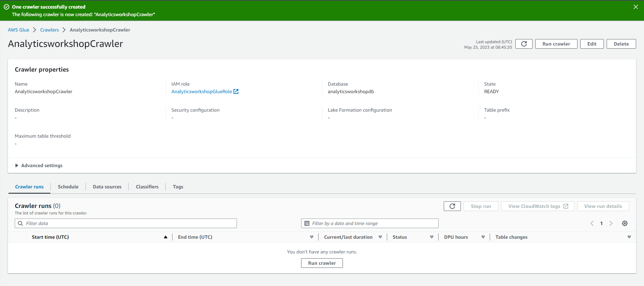Open Crawler runs table preferences gear
644x286 pixels.
tap(625, 223)
